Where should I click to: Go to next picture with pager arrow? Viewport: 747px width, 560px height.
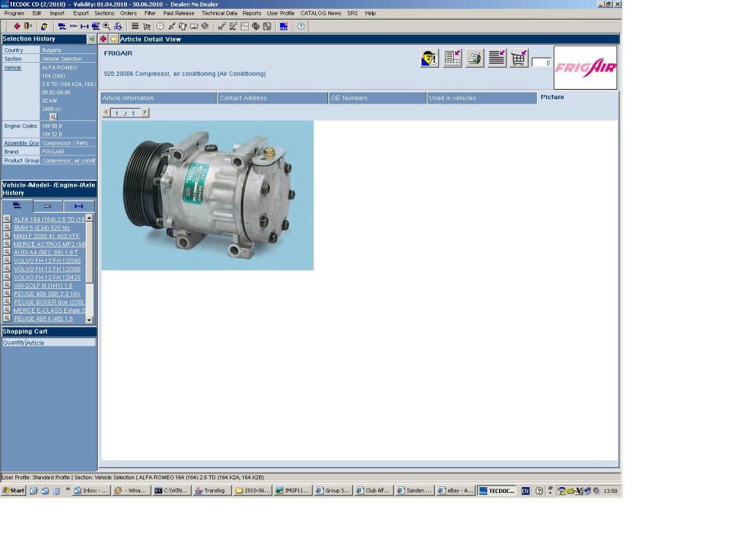[144, 113]
